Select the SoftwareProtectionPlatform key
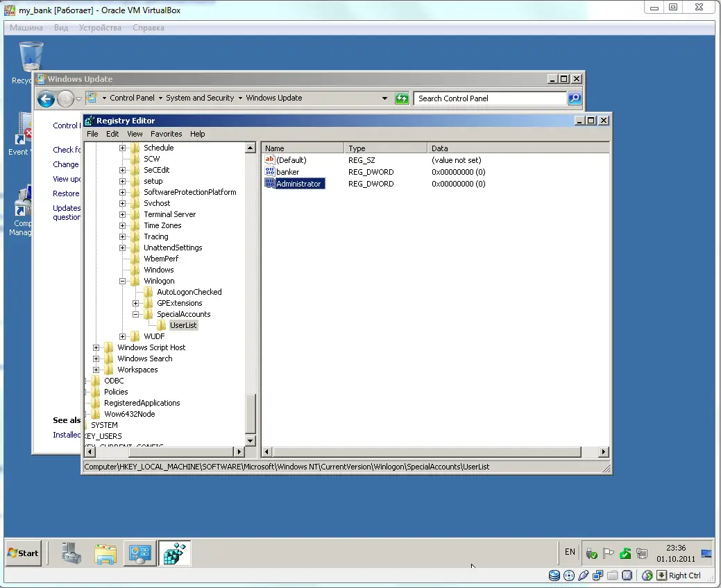 (x=190, y=192)
